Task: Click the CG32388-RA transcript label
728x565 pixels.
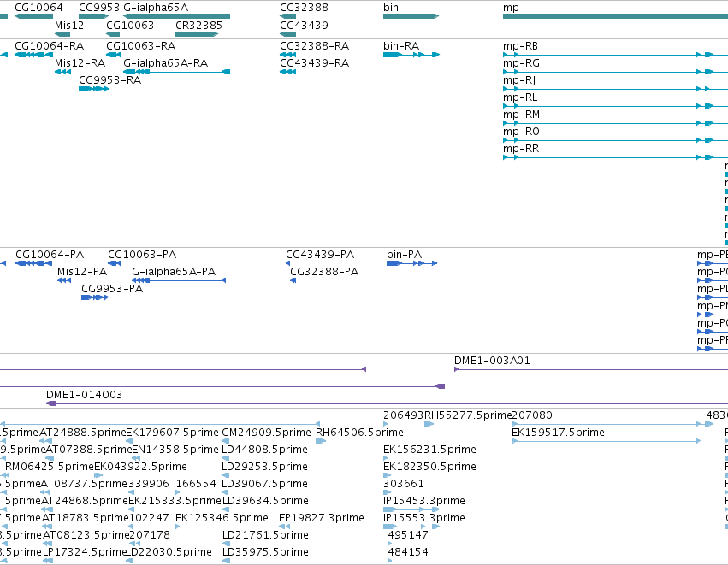Action: [314, 46]
